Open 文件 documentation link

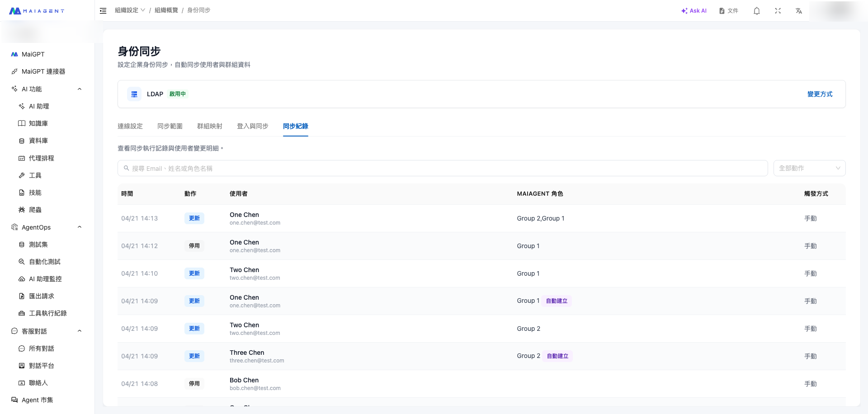729,11
